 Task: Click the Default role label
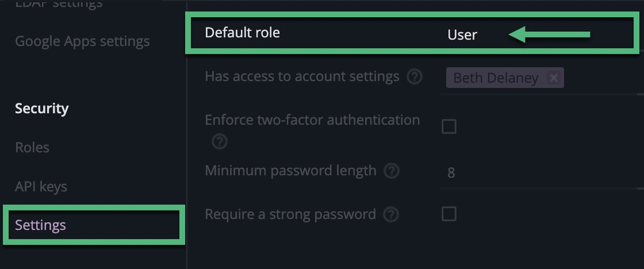pyautogui.click(x=242, y=33)
